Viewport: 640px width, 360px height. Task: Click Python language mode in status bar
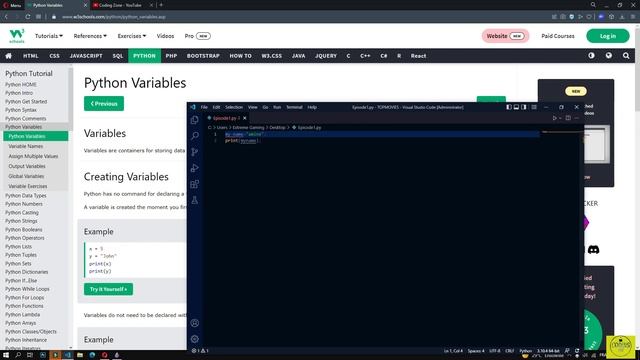525,351
